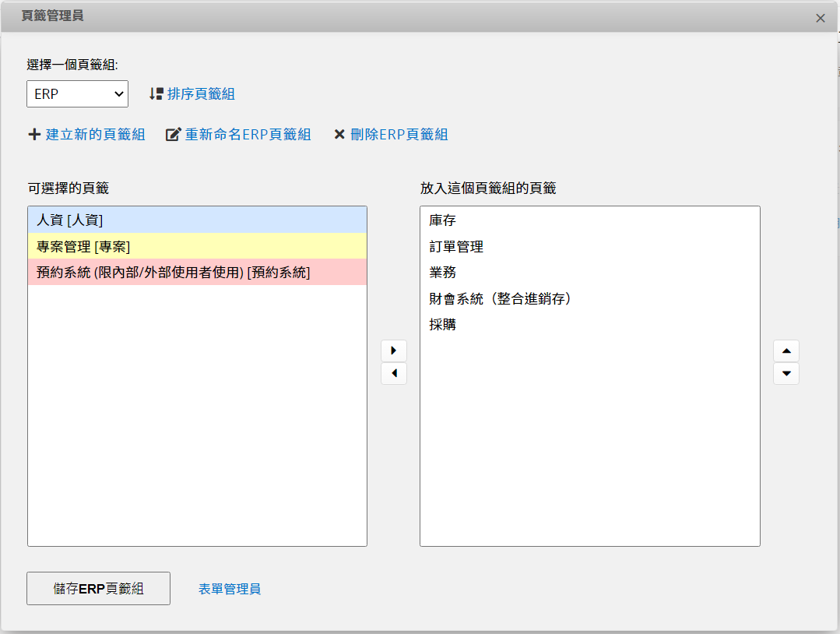Select 採購 in the group's tab list
This screenshot has height=634, width=840.
coord(590,324)
